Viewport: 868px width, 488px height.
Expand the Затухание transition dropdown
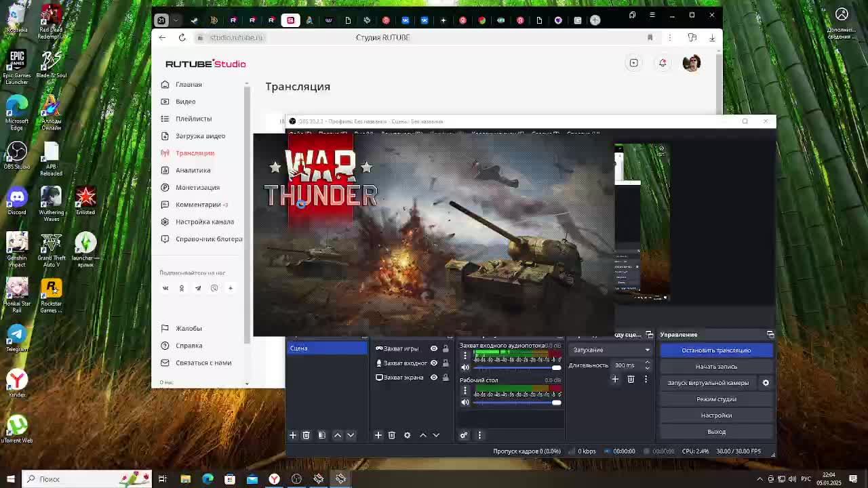pyautogui.click(x=611, y=350)
